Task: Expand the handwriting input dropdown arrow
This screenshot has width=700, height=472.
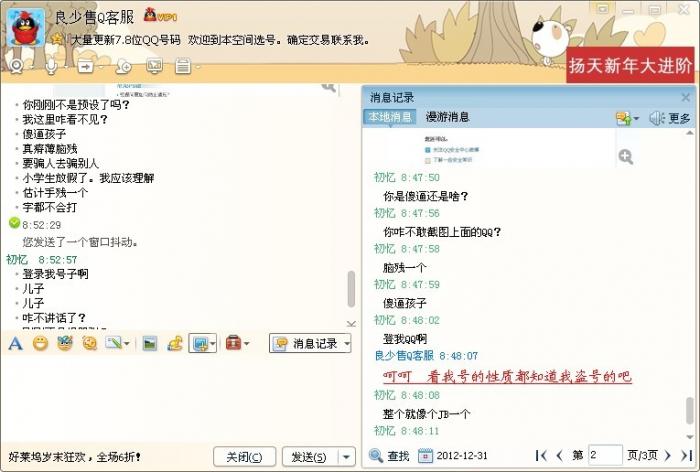Action: click(x=127, y=343)
